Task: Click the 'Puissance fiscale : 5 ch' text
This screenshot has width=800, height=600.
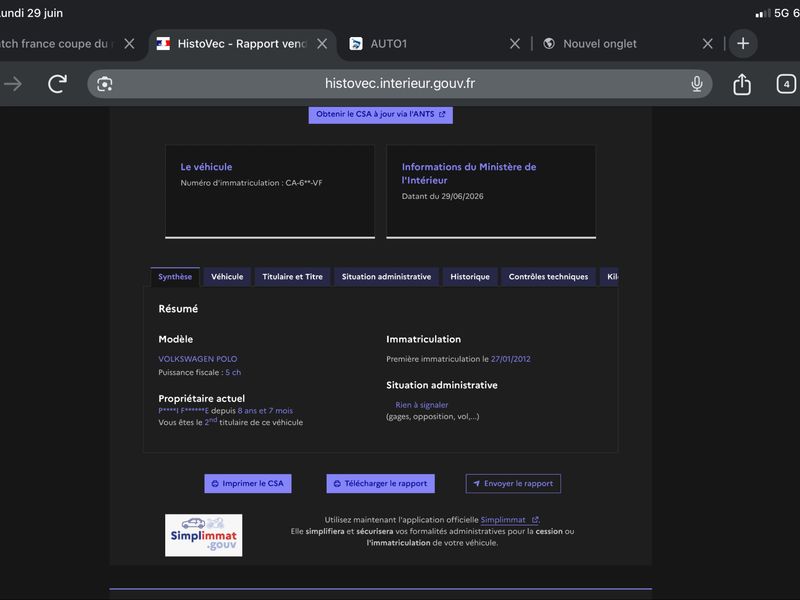Action: [199, 372]
